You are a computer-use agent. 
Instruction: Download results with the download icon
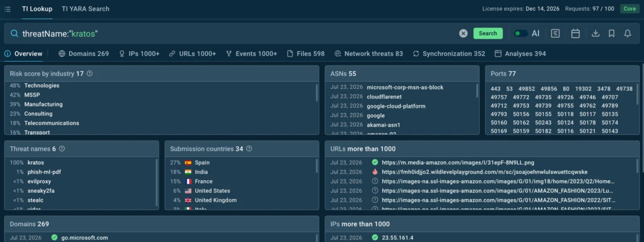pos(596,34)
